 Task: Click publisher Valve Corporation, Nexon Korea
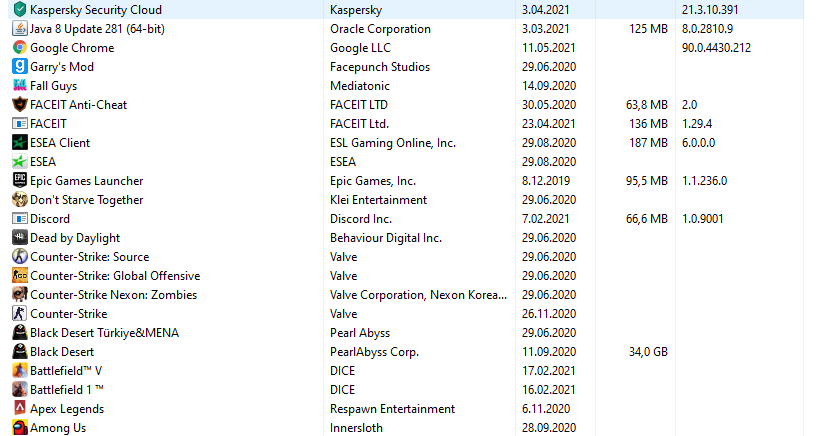(418, 295)
